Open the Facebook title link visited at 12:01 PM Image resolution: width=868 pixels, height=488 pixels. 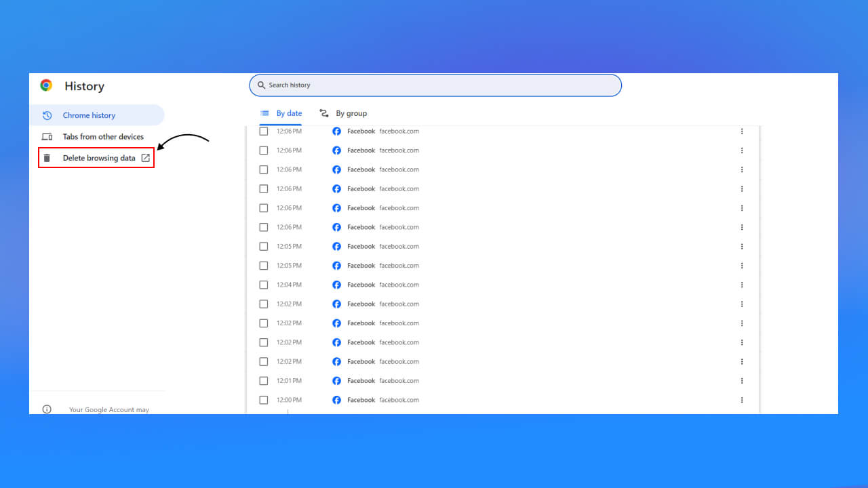(x=361, y=381)
